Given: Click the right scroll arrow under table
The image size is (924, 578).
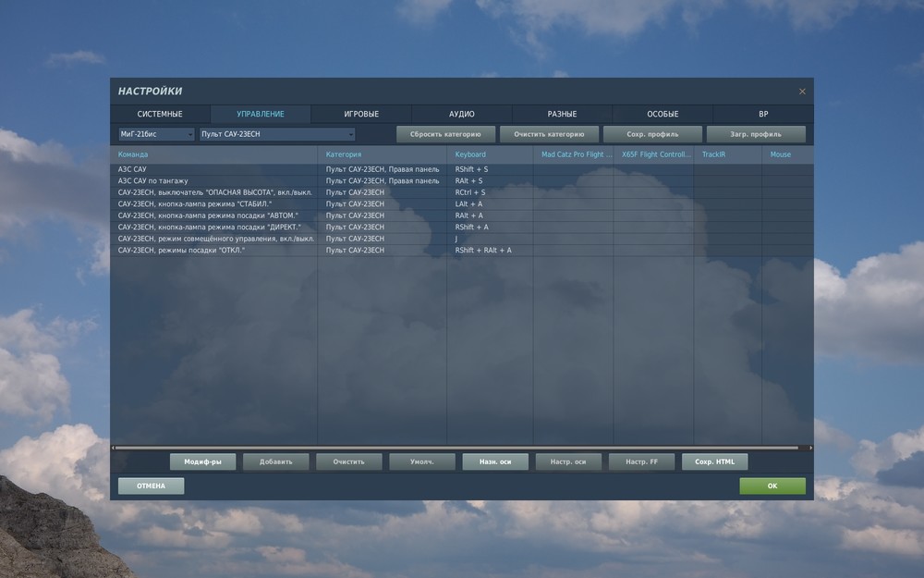Looking at the screenshot, I should pos(811,449).
